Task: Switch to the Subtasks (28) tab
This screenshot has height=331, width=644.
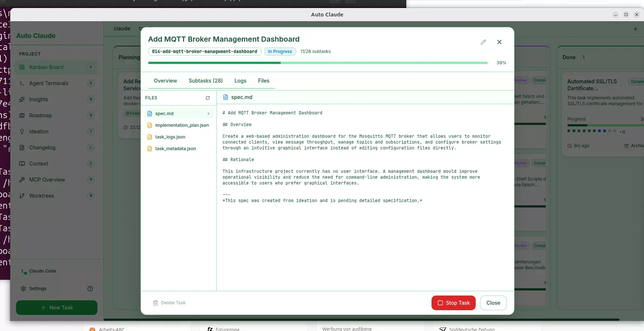Action: [x=206, y=81]
